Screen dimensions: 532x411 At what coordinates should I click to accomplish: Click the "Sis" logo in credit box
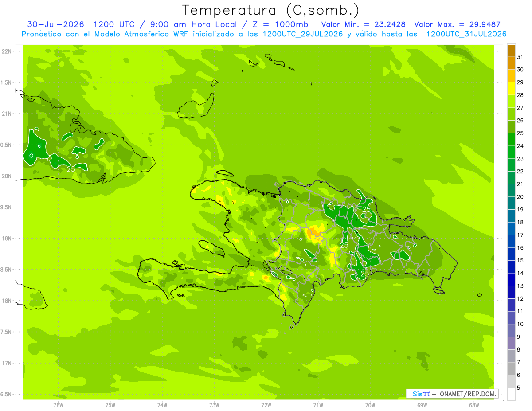click(417, 394)
